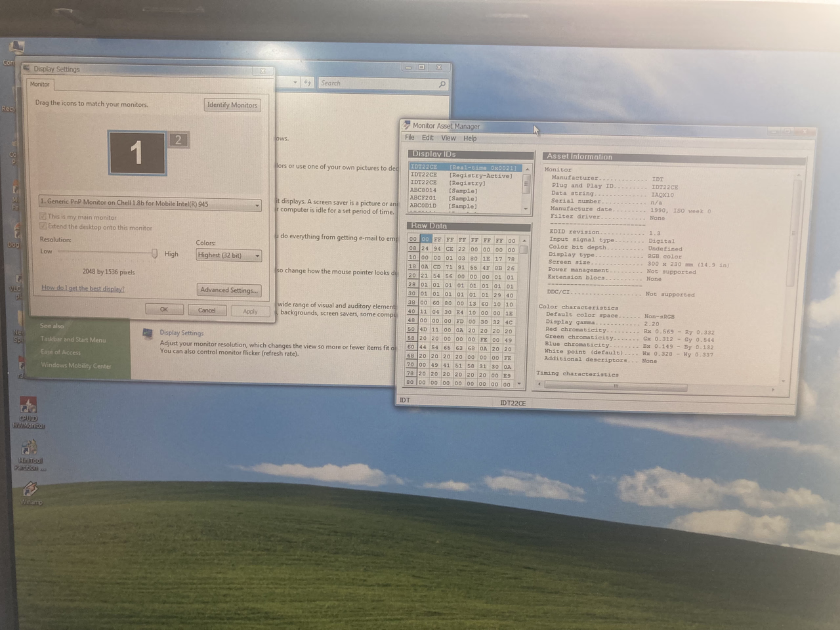Open the Edit menu in Monitor Asset Manager
The width and height of the screenshot is (840, 630).
(x=428, y=138)
